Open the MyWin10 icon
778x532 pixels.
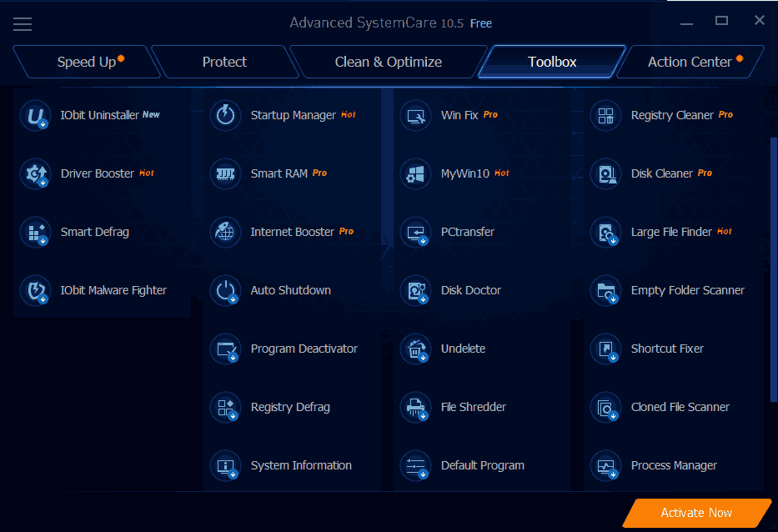tap(416, 173)
